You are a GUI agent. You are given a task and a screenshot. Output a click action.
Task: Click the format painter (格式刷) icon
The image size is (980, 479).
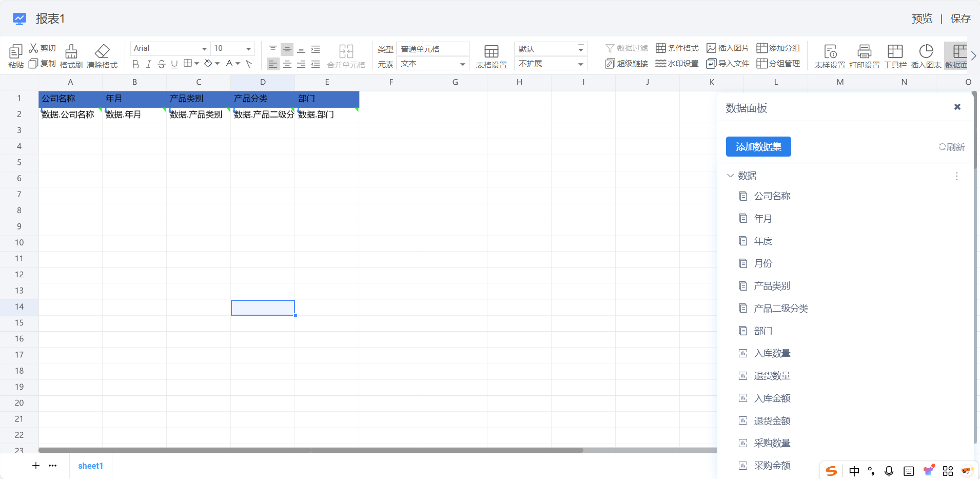(71, 51)
